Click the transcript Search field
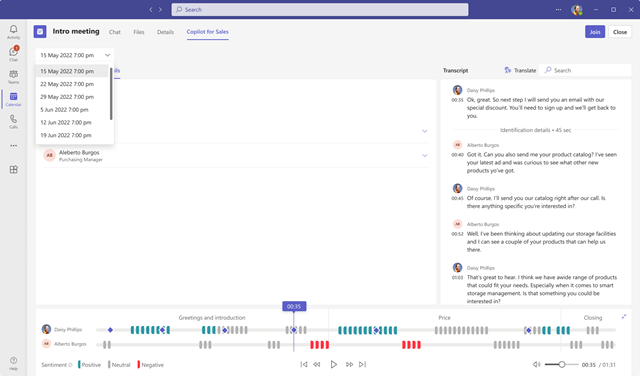Image resolution: width=640 pixels, height=376 pixels. point(585,70)
